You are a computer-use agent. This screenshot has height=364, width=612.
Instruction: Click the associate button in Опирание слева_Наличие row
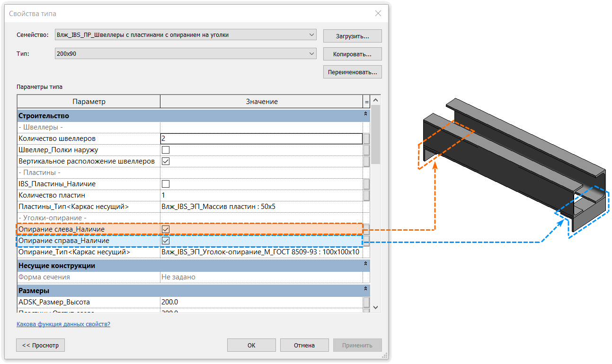366,229
